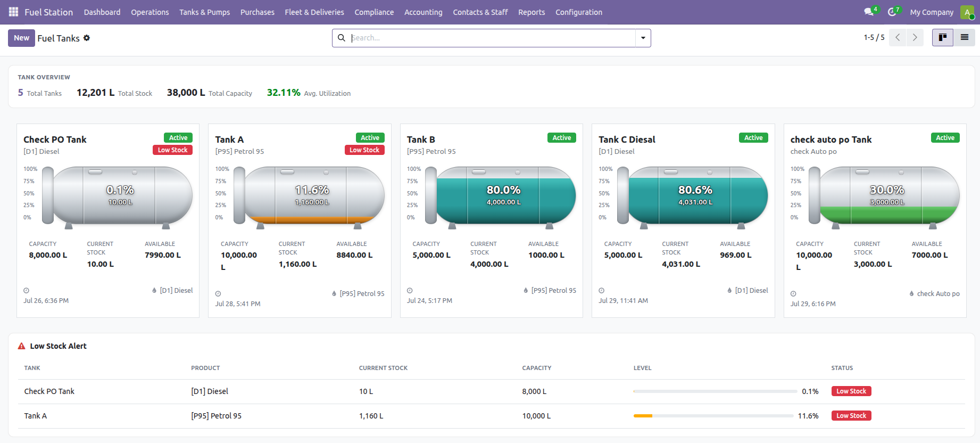Open the Accounting menu
The height and width of the screenshot is (443, 980).
[x=423, y=12]
